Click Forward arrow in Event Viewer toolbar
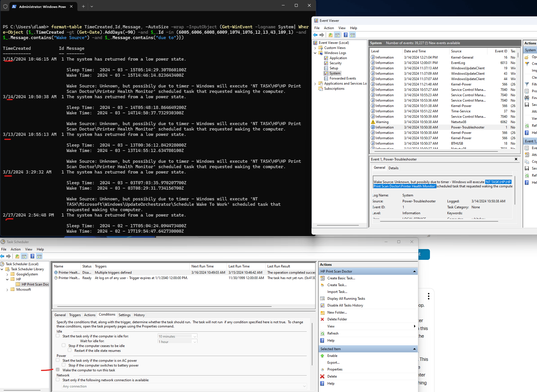Screen dimensions: 537x392 tap(322, 35)
